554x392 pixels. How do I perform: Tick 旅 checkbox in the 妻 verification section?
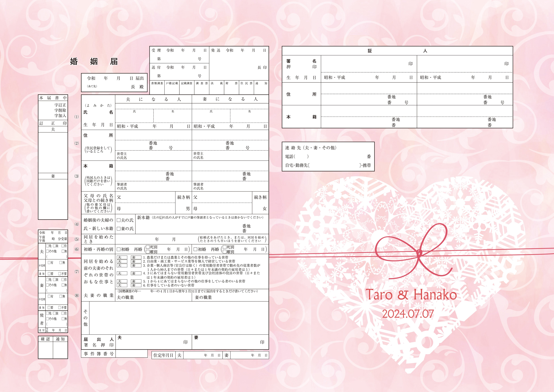point(54,279)
